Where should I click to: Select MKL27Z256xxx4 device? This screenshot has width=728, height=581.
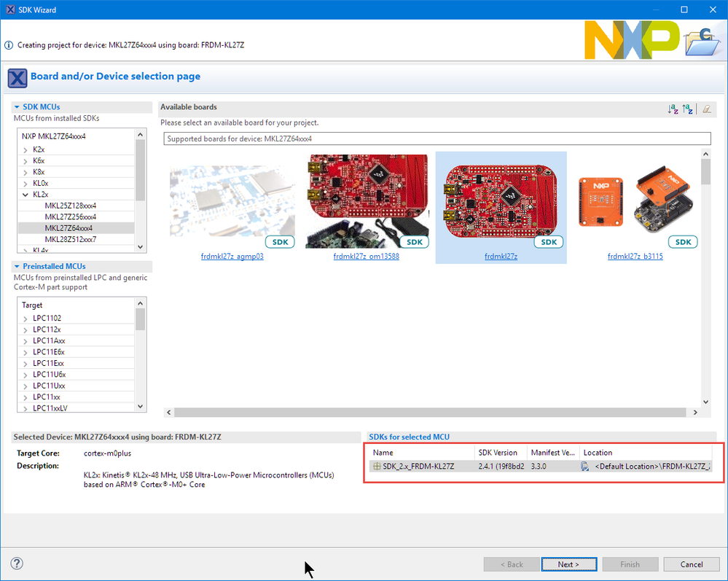point(71,217)
